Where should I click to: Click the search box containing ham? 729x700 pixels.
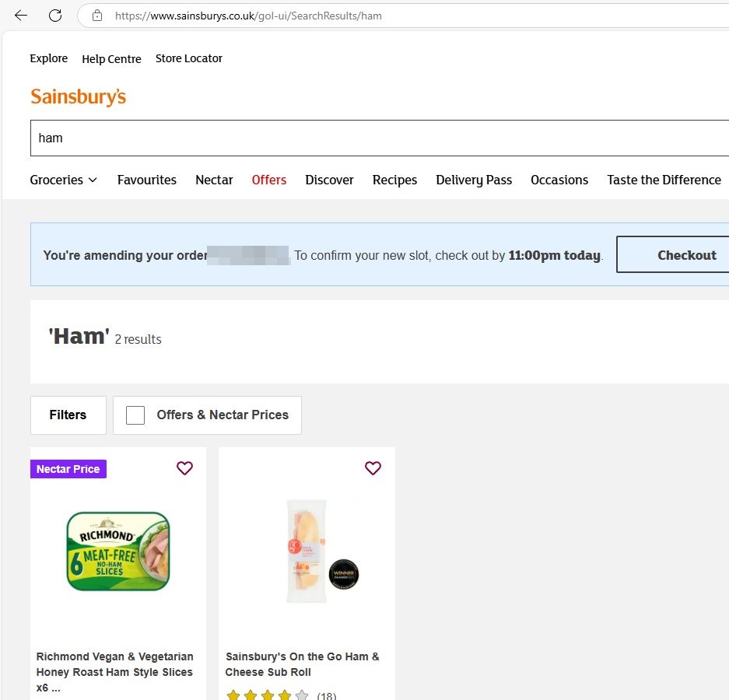[x=380, y=138]
